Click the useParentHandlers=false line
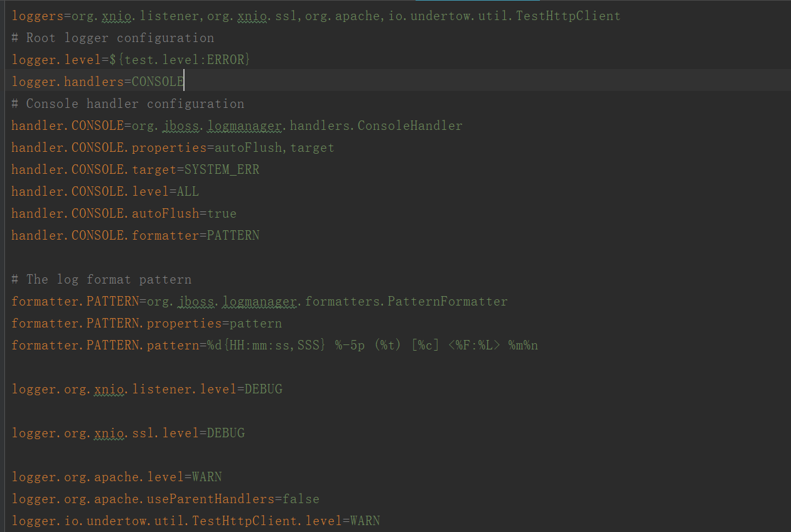This screenshot has width=791, height=532. click(165, 499)
